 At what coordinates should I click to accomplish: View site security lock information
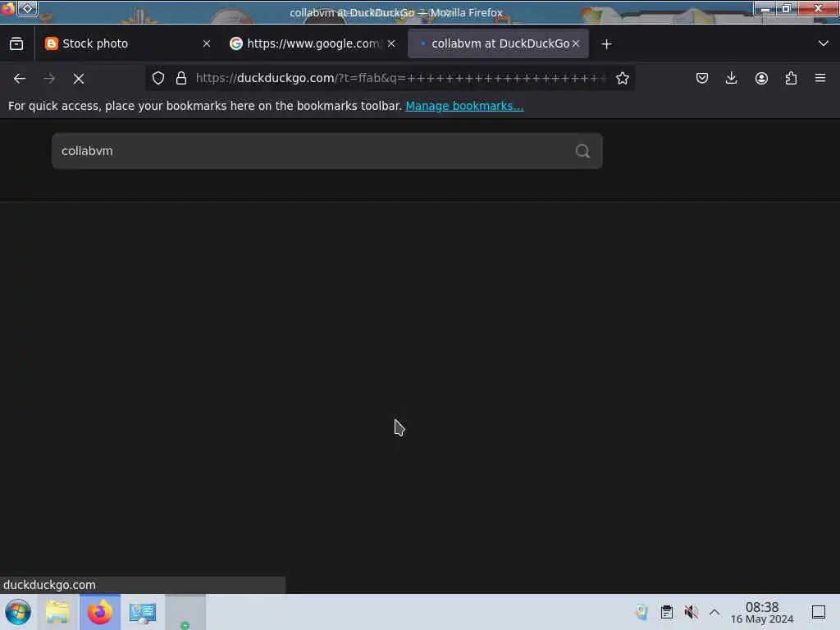pyautogui.click(x=181, y=78)
